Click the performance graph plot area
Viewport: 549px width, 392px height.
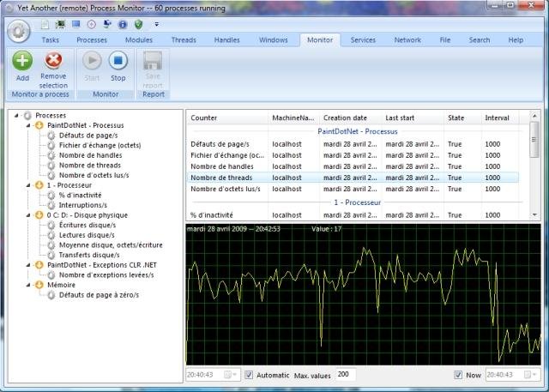point(363,294)
